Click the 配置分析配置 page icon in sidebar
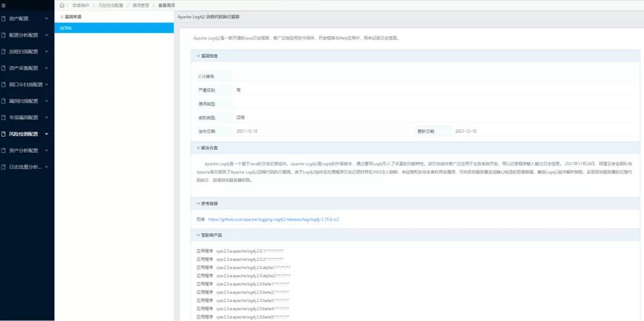The height and width of the screenshot is (321, 644). [4, 35]
